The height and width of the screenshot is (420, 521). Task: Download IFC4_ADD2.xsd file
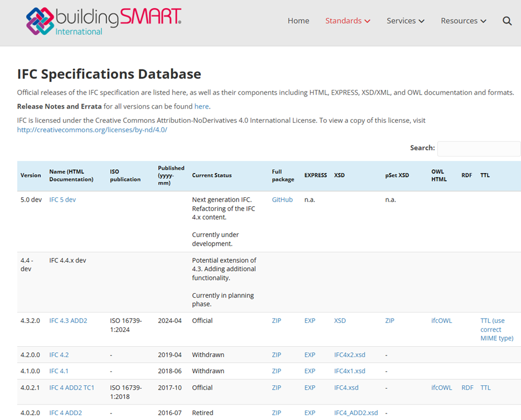click(x=356, y=413)
